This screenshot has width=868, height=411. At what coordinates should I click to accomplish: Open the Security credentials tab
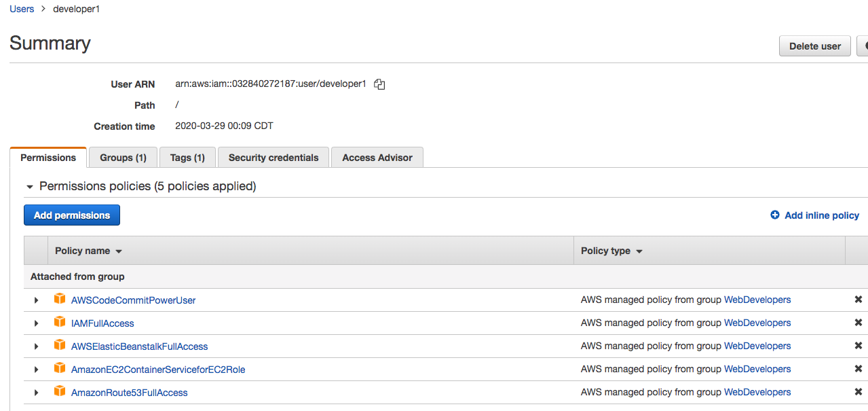coord(273,157)
